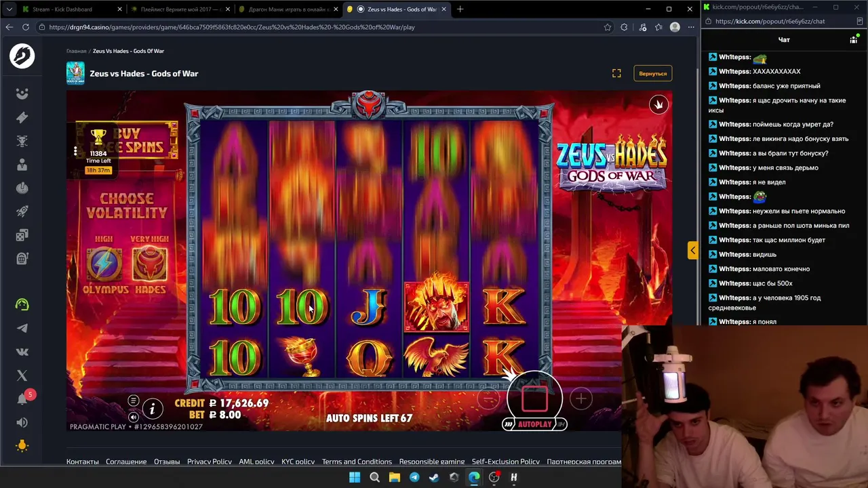Open browser extensions puzzle icon
Screen dimensions: 868x488
click(625, 27)
